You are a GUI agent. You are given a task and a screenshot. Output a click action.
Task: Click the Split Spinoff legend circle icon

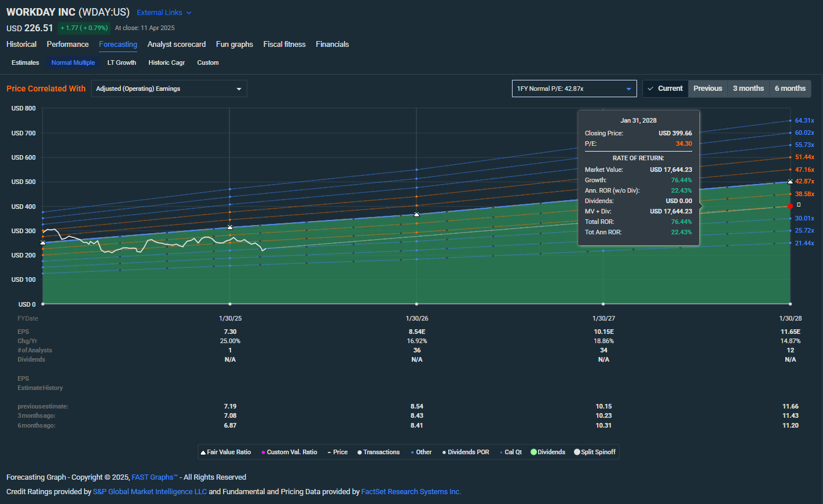point(577,452)
